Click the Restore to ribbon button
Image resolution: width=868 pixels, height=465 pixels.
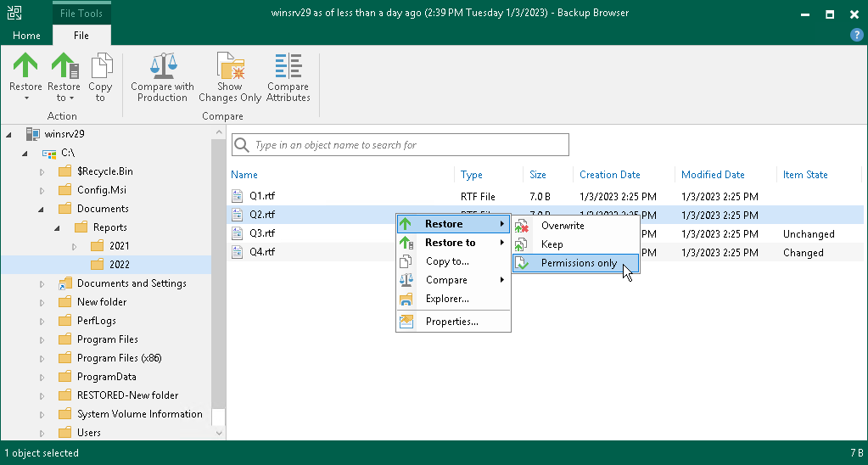(64, 77)
